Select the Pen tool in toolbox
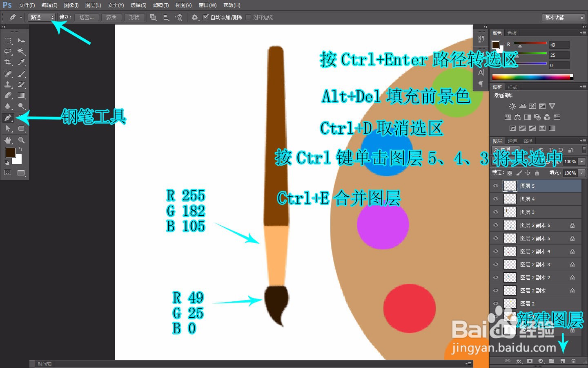588x368 pixels. (8, 118)
